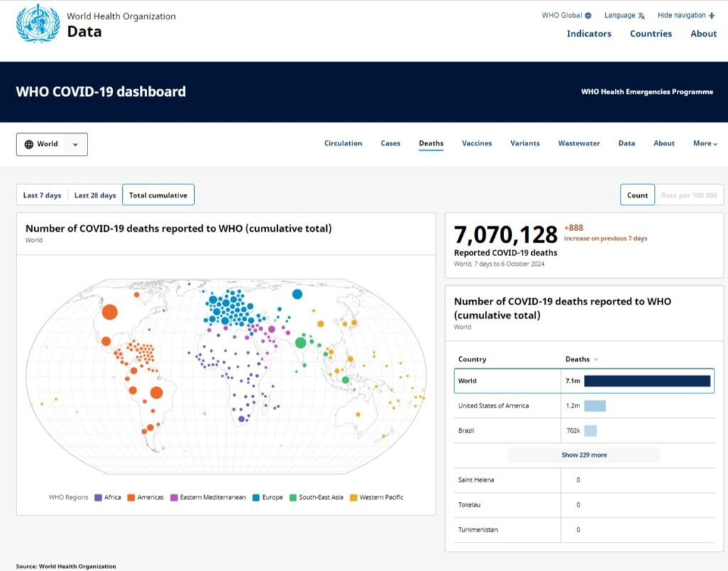This screenshot has width=728, height=571.
Task: Open the Data tab in dashboard navigation
Action: pos(627,144)
